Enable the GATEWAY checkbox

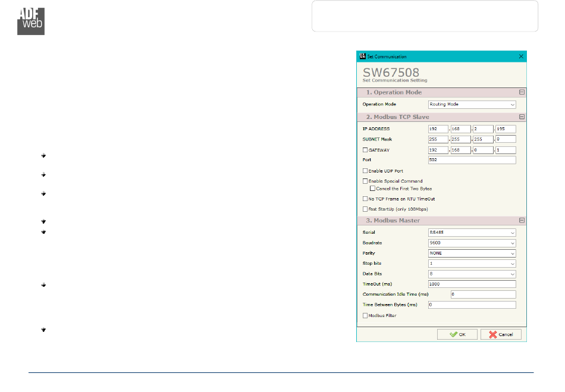click(365, 150)
